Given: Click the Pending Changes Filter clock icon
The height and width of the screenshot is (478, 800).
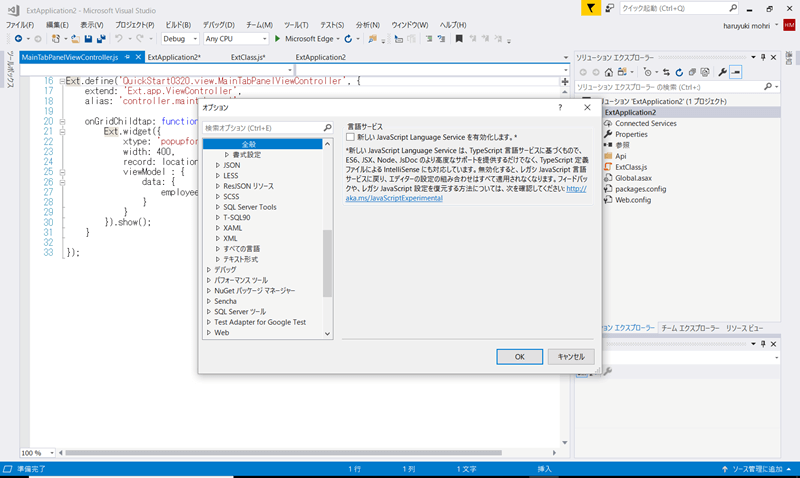Looking at the screenshot, I should [x=647, y=72].
